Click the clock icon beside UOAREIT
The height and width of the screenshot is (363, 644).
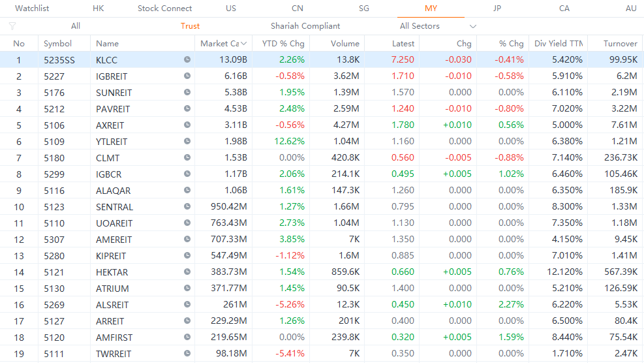[187, 223]
